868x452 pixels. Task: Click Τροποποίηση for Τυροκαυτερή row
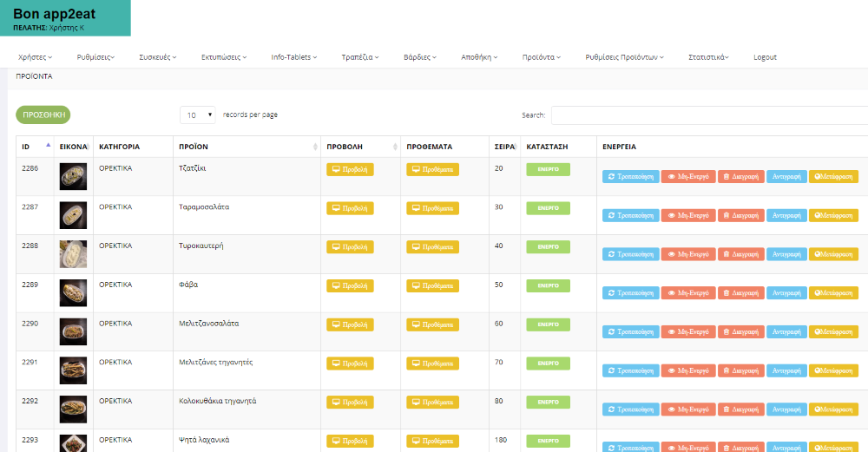pyautogui.click(x=630, y=254)
